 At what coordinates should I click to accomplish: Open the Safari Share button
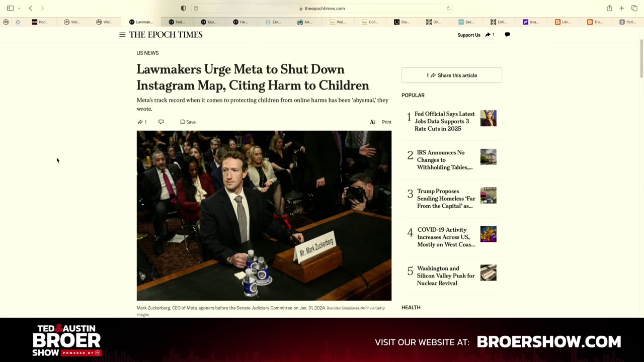(609, 8)
